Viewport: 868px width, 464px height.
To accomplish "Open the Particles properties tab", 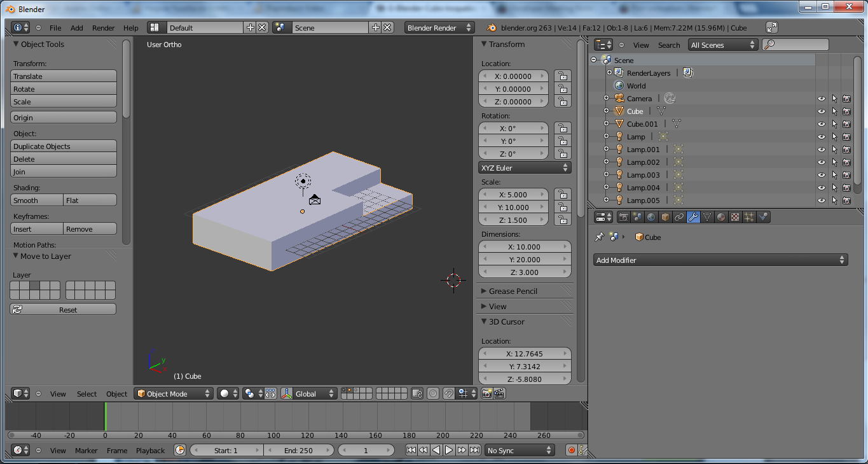I will [x=749, y=217].
